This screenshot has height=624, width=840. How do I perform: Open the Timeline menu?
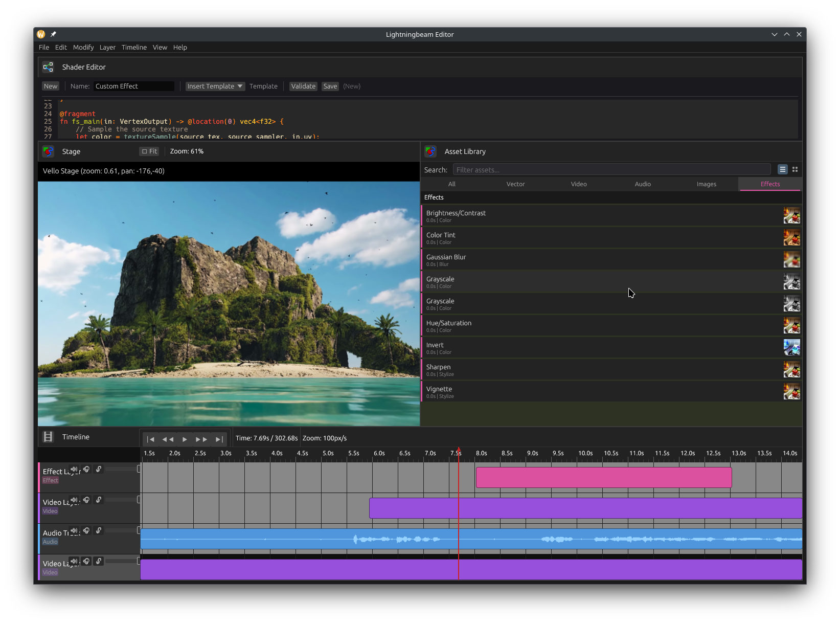pos(134,47)
